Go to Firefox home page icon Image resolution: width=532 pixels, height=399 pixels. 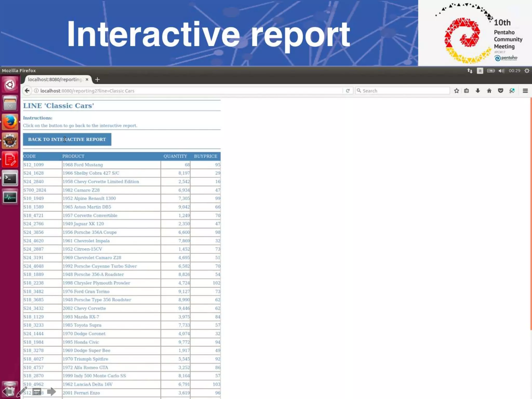489,91
